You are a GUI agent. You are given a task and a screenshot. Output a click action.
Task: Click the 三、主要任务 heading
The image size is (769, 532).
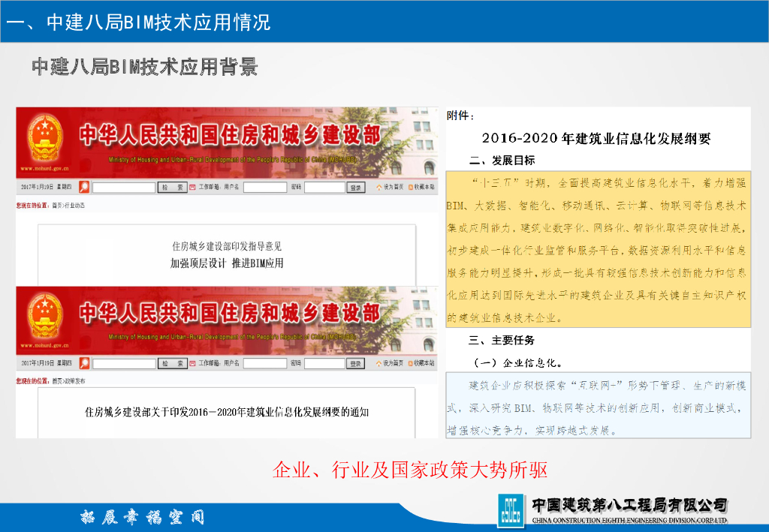tap(501, 340)
